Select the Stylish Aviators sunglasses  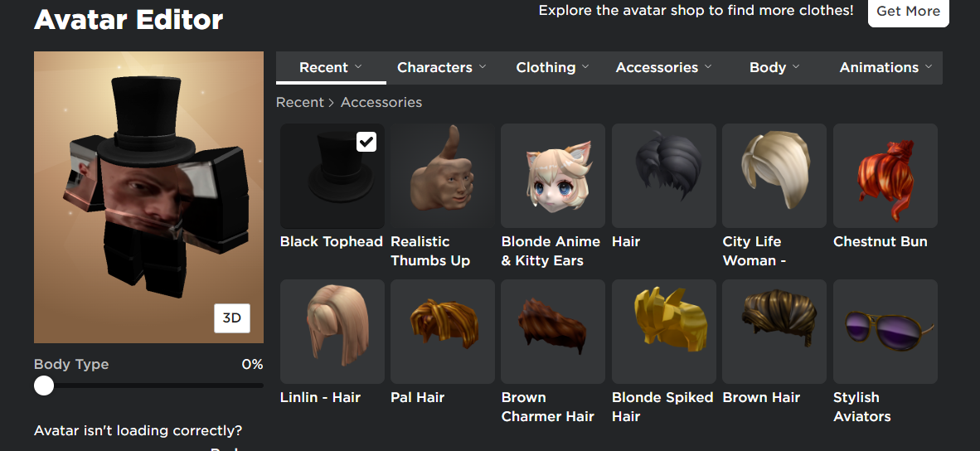tap(885, 331)
